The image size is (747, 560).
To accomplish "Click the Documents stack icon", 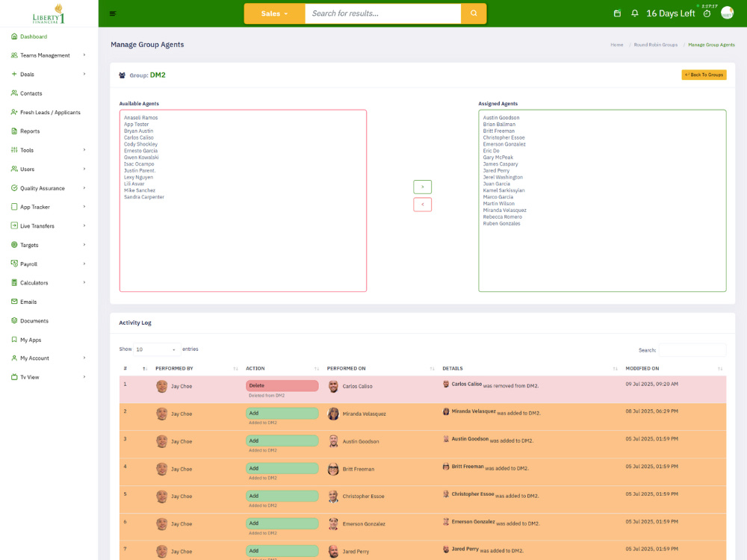I will tap(14, 320).
